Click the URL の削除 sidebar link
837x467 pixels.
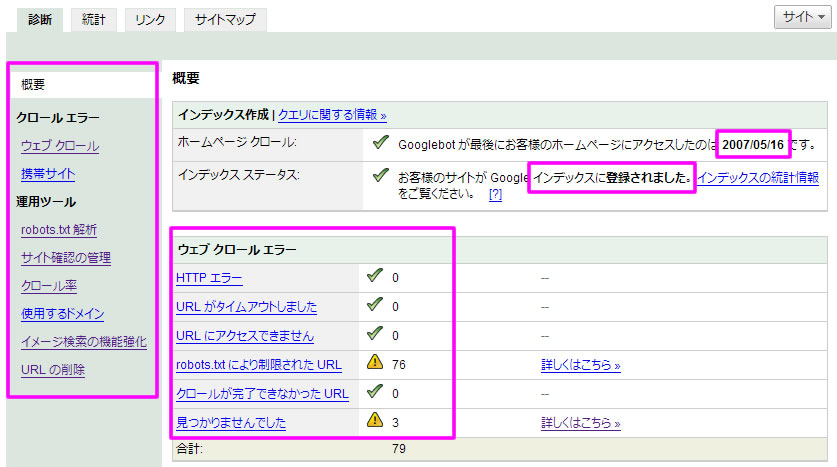pos(53,370)
